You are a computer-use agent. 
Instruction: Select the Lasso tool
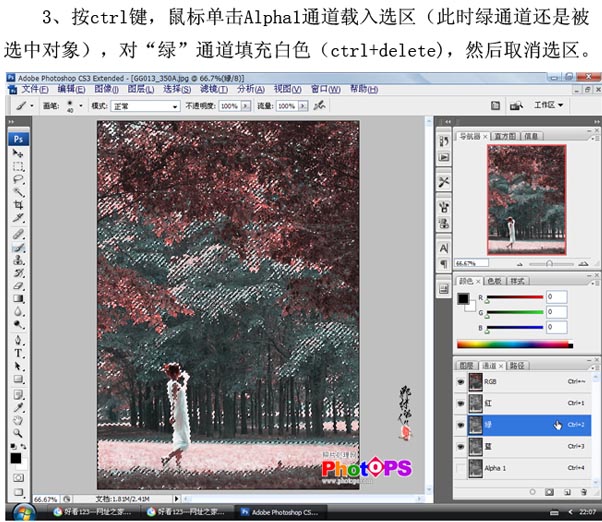click(x=18, y=180)
